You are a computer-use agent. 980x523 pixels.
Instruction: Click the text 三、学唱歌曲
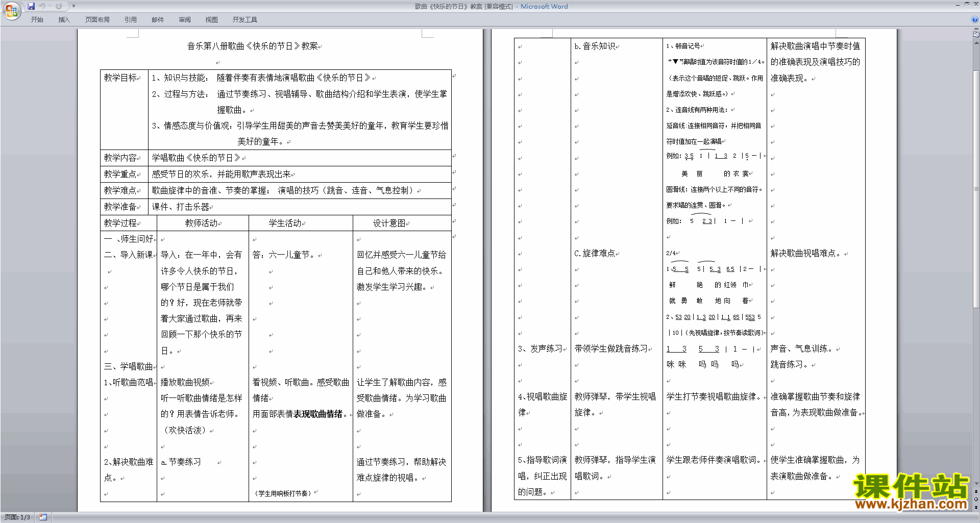point(129,366)
